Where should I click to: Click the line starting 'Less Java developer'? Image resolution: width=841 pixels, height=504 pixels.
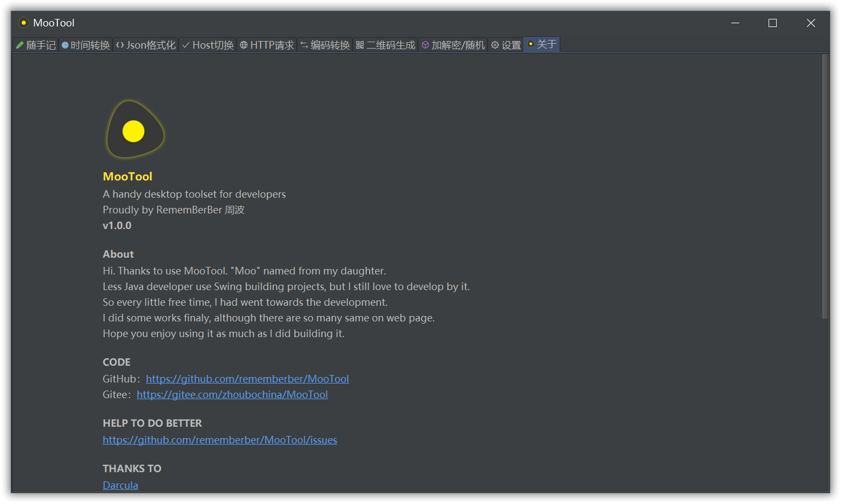286,286
